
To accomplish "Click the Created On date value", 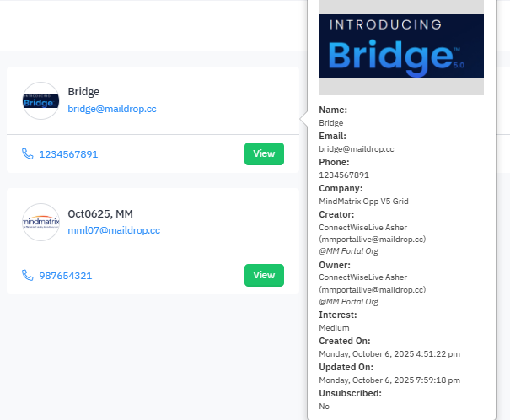I will tap(388, 353).
